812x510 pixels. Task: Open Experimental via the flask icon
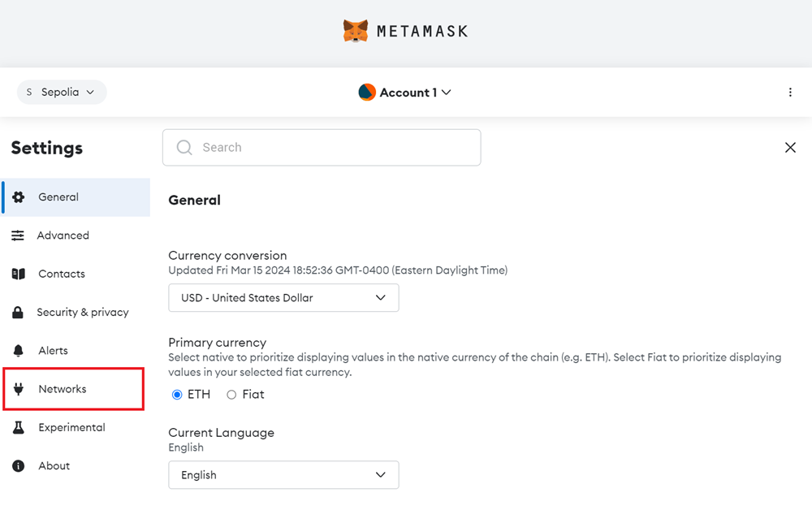pos(19,427)
